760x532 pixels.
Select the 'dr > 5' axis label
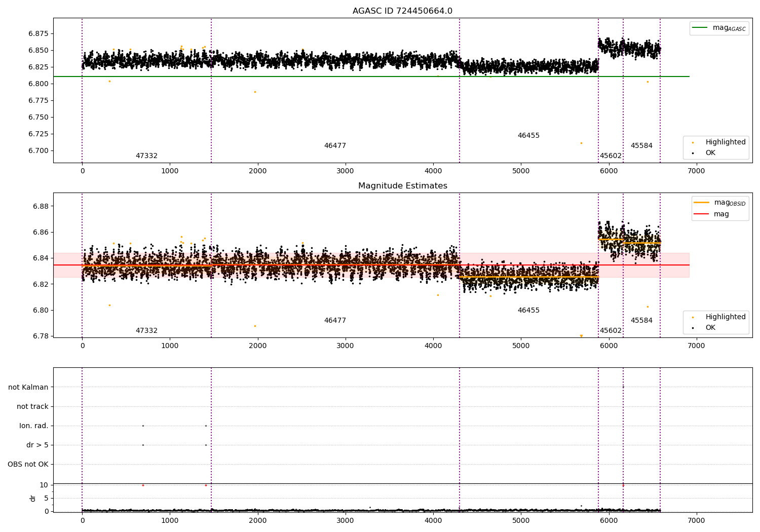37,445
